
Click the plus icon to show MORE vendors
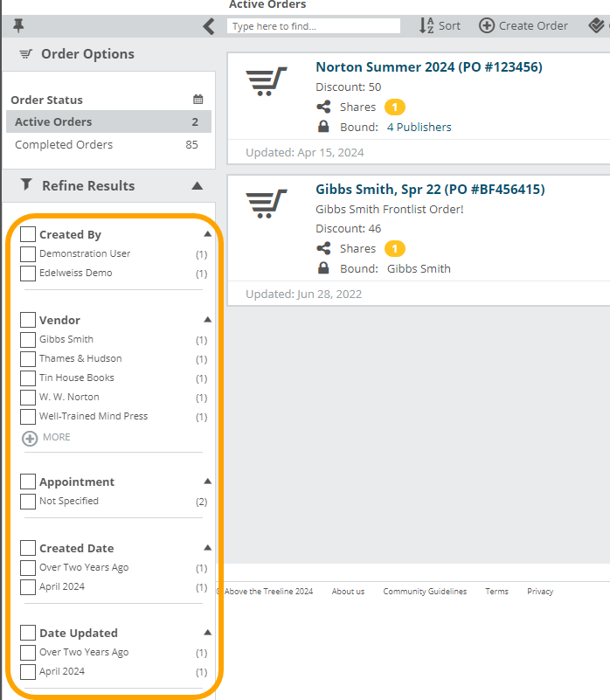[30, 438]
